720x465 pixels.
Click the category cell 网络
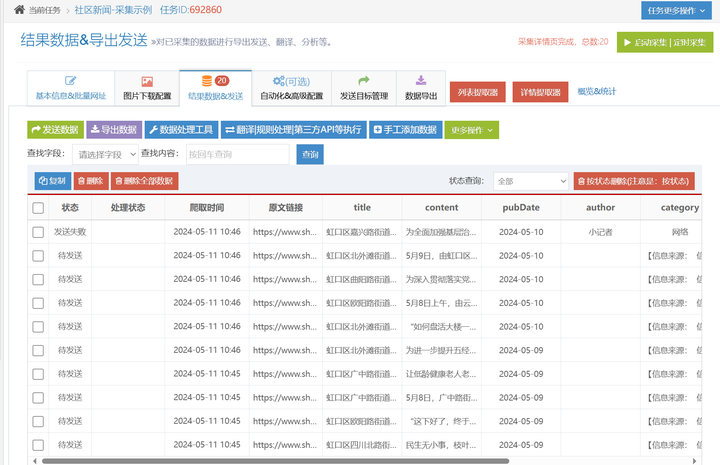tap(680, 232)
